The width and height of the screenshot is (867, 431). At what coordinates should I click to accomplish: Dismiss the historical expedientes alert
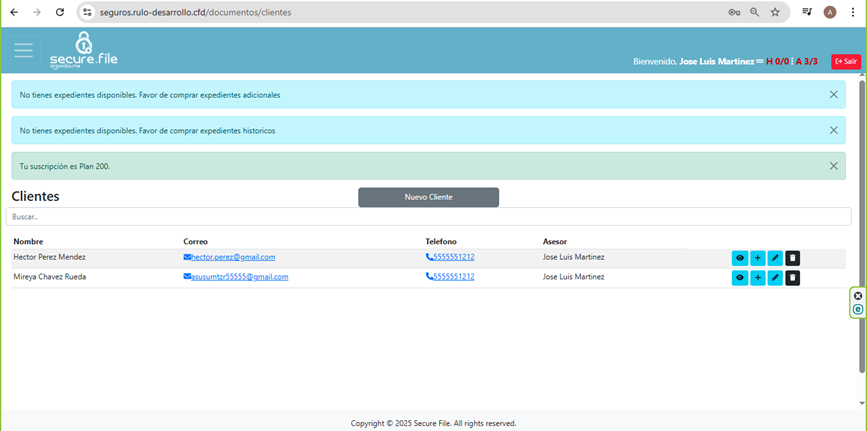coord(834,130)
